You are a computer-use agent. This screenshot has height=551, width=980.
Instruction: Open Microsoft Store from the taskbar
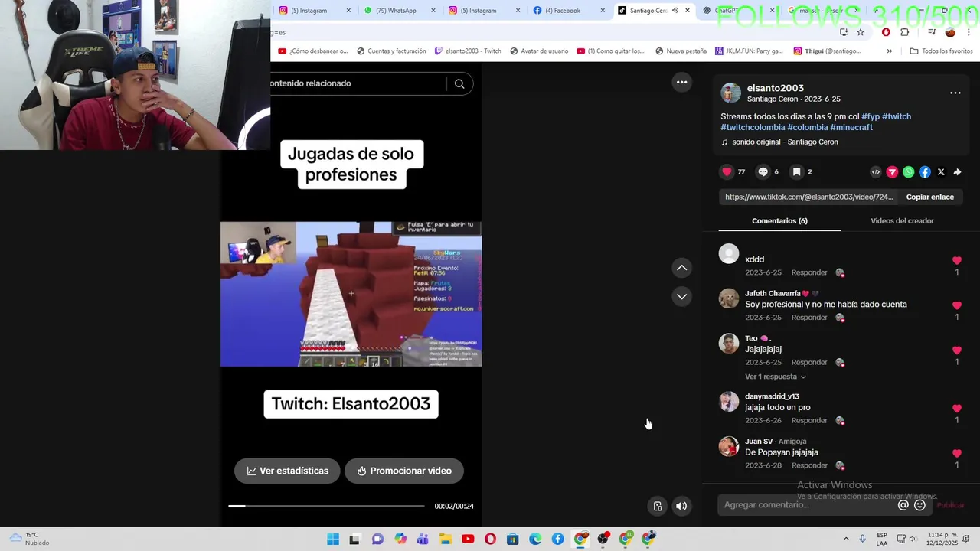513,540
